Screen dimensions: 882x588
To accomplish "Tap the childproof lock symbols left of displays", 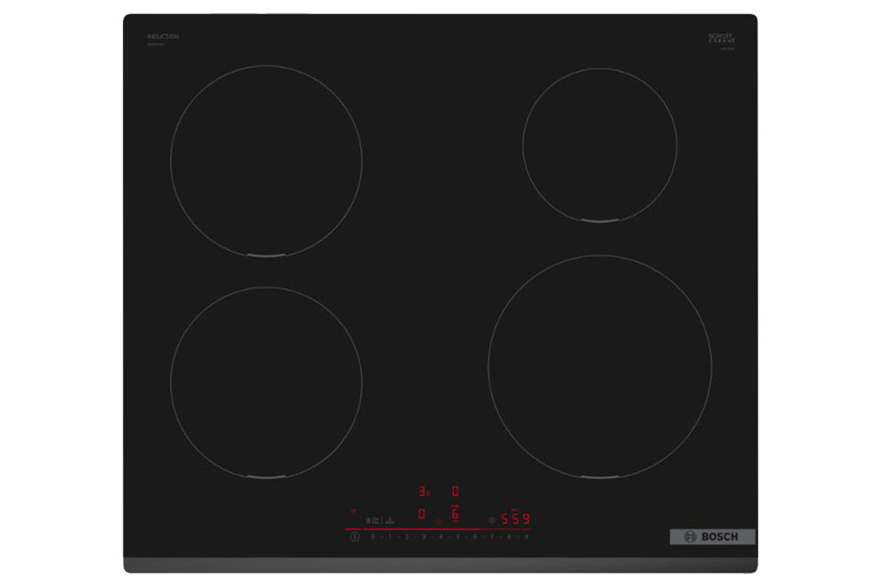I will (x=380, y=521).
